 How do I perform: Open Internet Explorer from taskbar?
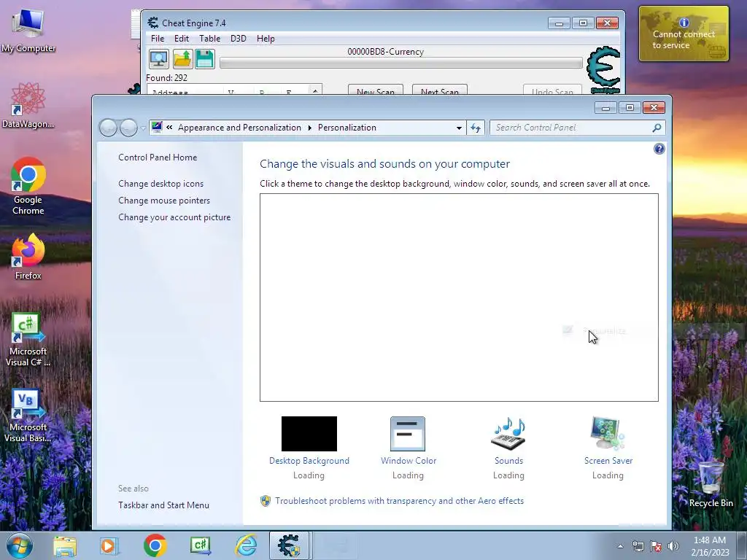tap(247, 545)
